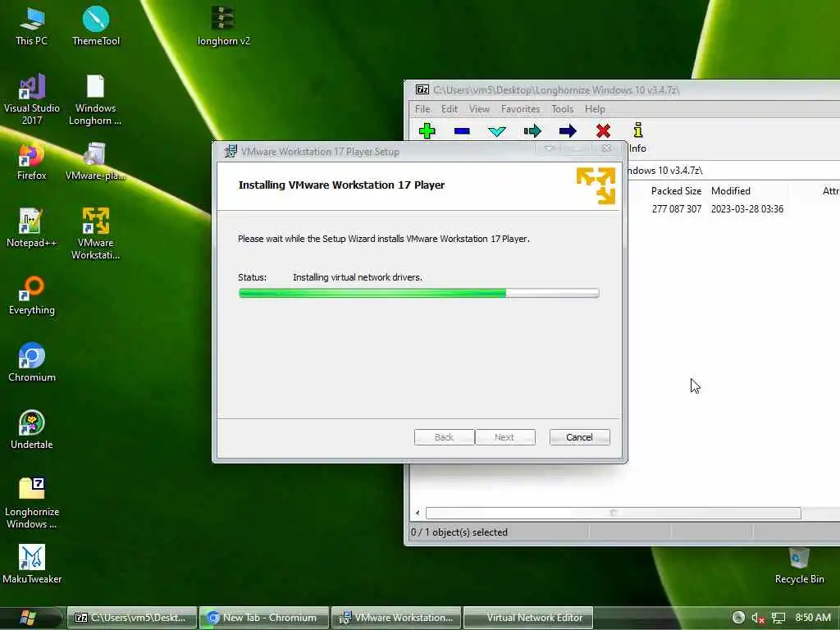
Task: Select MakuTweaker desktop shortcut
Action: [x=32, y=564]
